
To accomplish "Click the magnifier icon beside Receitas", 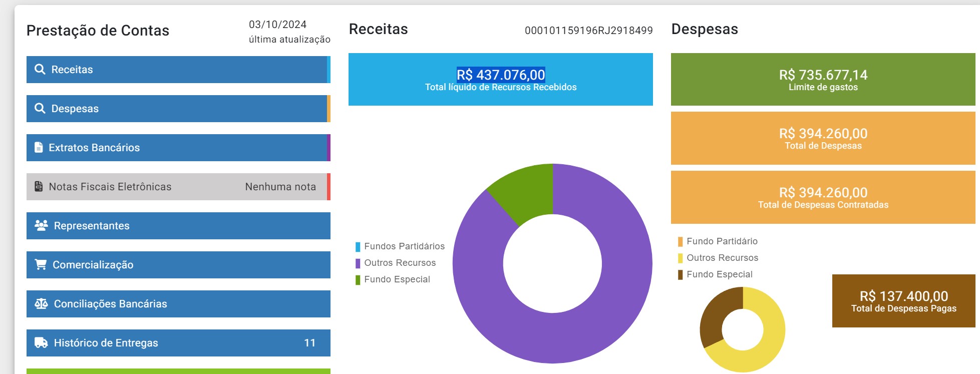I will coord(40,70).
